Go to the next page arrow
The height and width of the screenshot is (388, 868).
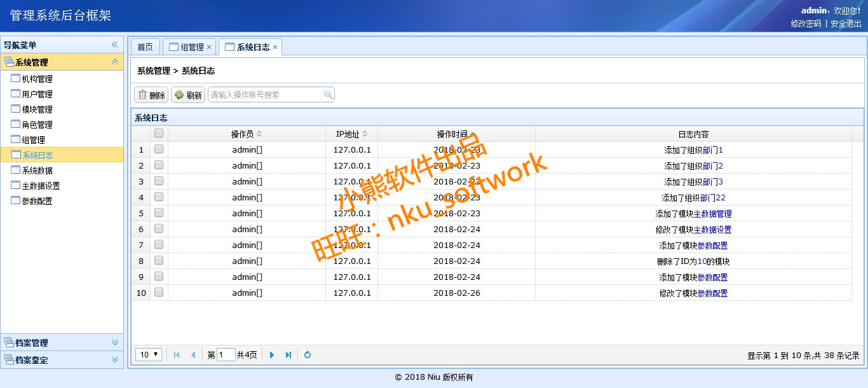click(272, 355)
